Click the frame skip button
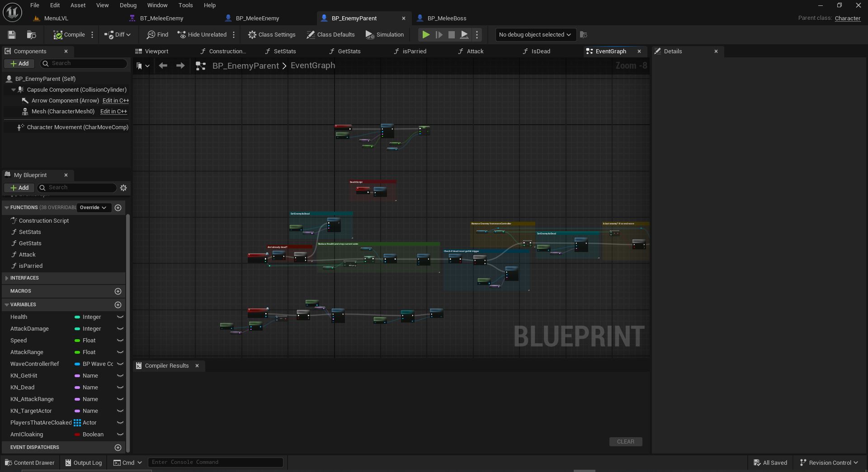Screen dimensions: 868x472 (x=439, y=35)
